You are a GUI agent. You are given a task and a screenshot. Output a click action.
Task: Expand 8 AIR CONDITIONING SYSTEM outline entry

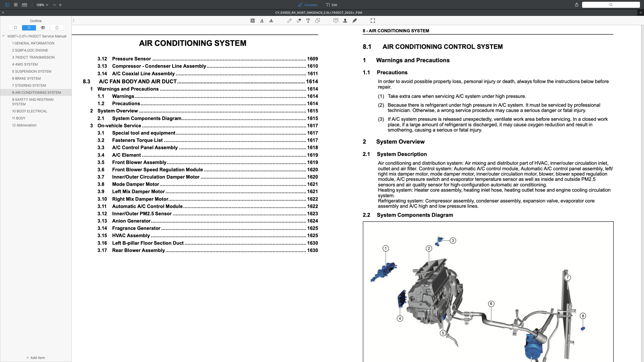(x=36, y=92)
